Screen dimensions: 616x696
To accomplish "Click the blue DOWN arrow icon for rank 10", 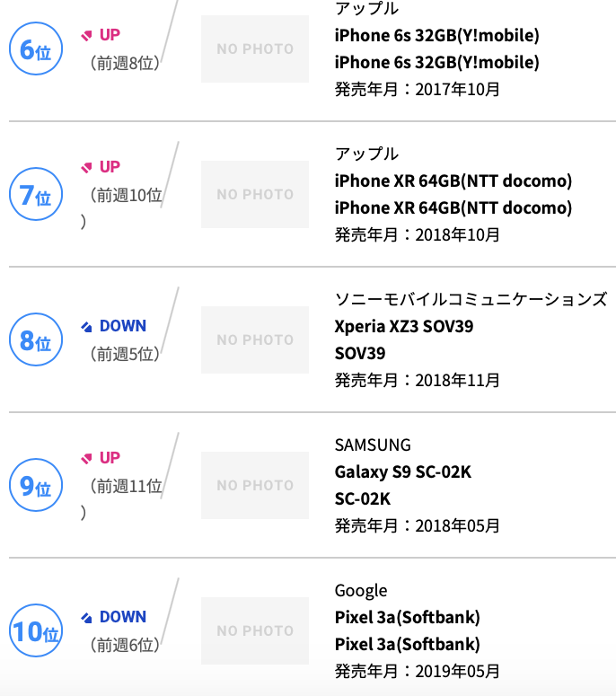I will coord(86,618).
